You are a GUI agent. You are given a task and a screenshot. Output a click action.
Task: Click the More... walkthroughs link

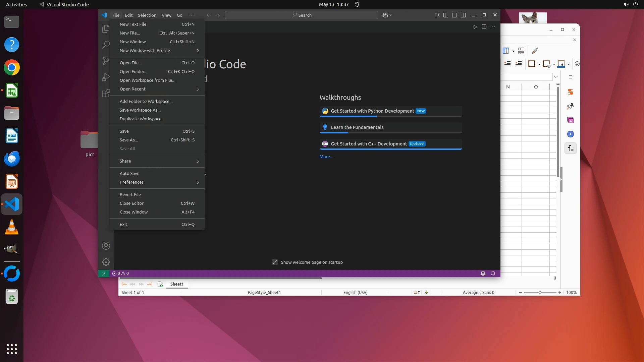(x=326, y=157)
